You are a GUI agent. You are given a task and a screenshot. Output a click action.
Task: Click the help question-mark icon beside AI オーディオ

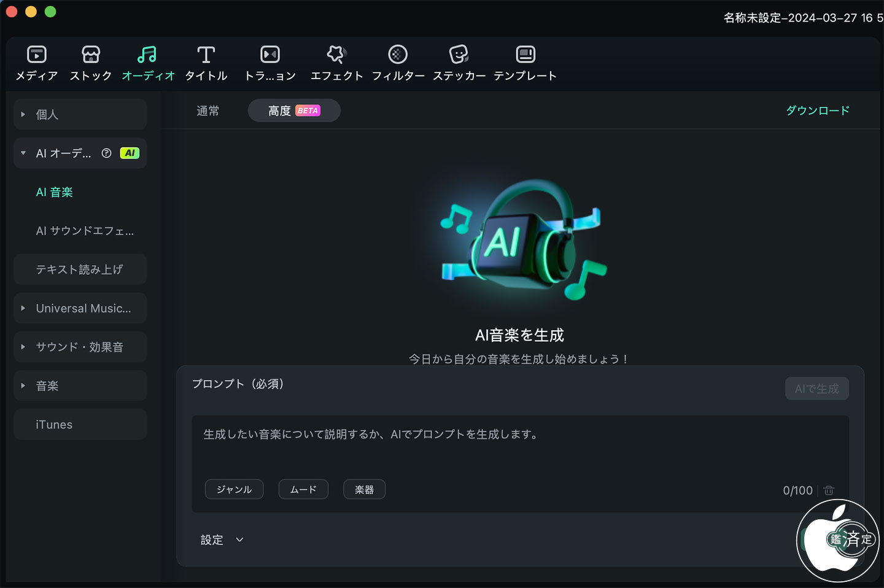tap(106, 153)
